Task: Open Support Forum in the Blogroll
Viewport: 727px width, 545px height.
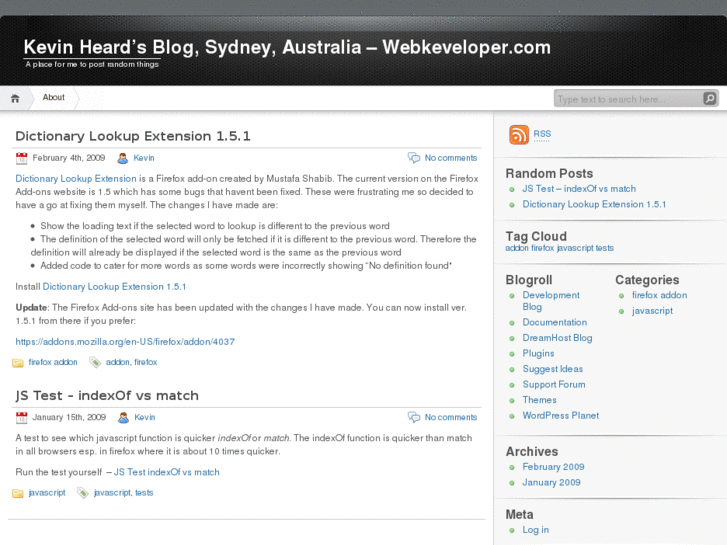Action: (554, 385)
